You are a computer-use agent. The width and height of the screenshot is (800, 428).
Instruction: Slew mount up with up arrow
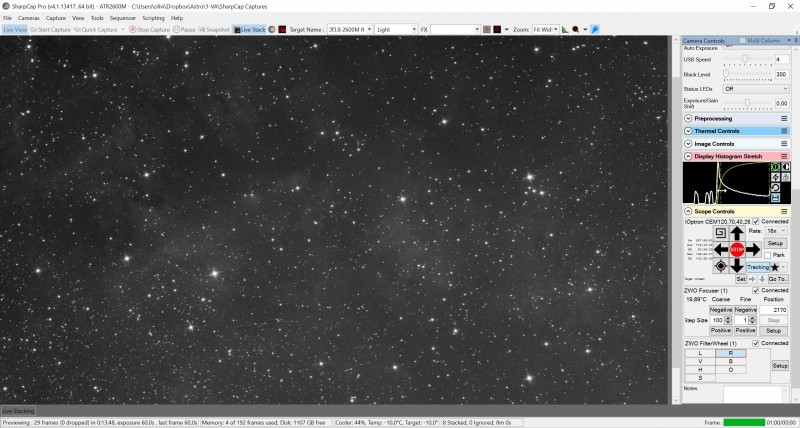[737, 234]
